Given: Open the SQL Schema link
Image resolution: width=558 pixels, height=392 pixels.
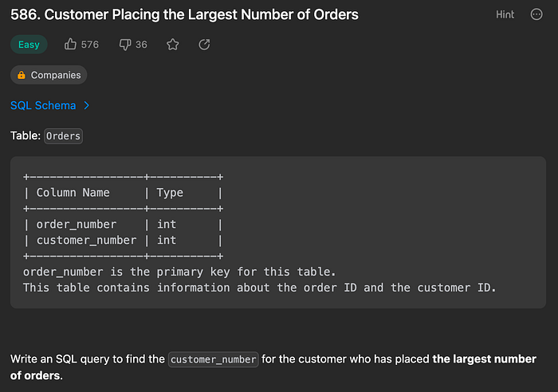Looking at the screenshot, I should click(x=43, y=105).
